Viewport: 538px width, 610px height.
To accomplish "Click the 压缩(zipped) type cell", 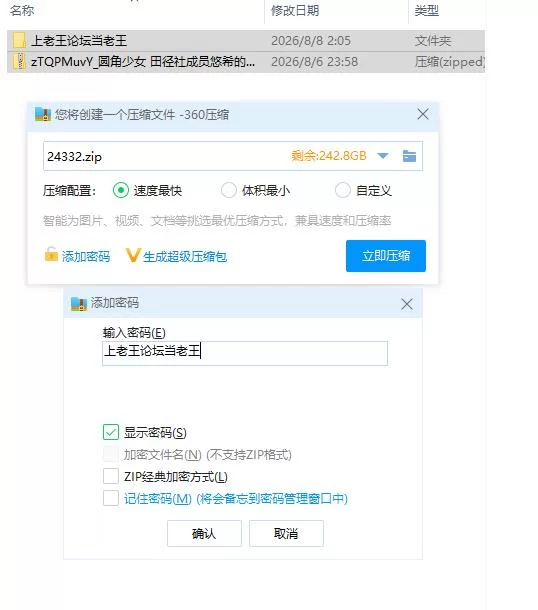I will (450, 62).
